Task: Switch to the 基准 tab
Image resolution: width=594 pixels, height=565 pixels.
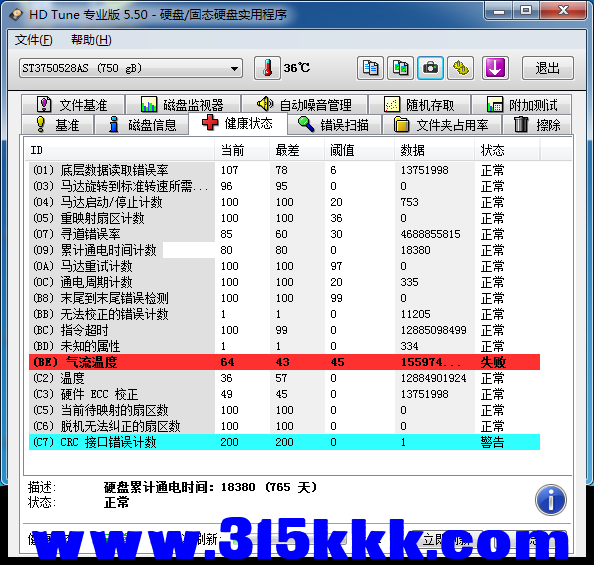Action: [x=58, y=125]
